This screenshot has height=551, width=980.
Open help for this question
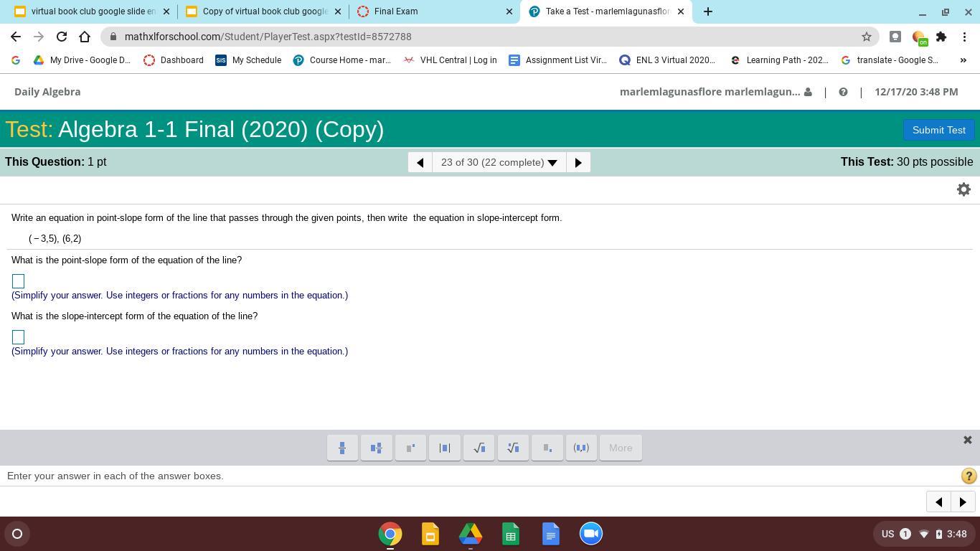click(969, 476)
